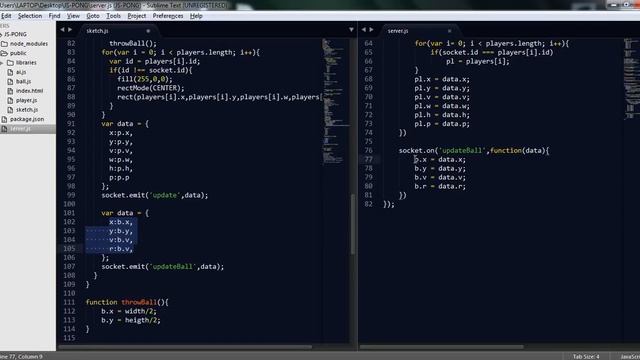Open the Find menu
Image resolution: width=640 pixels, height=360 pixels.
click(x=54, y=16)
